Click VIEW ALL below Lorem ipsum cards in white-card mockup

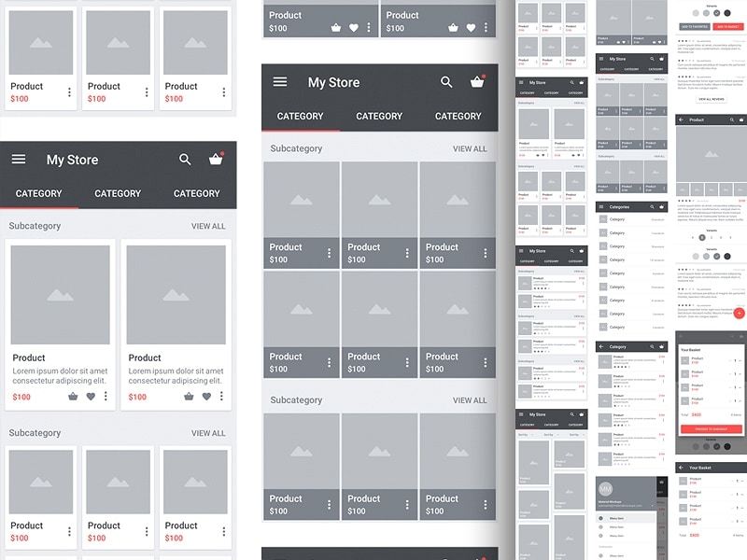[208, 433]
